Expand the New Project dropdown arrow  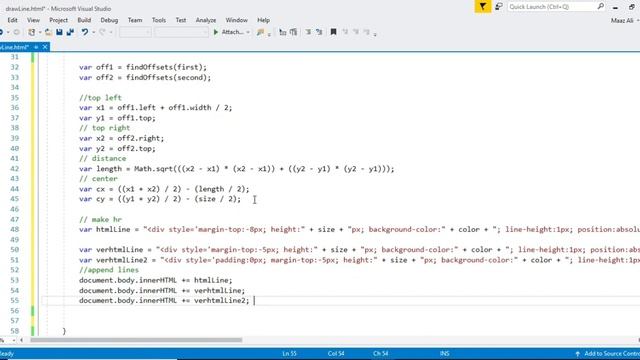(40, 32)
